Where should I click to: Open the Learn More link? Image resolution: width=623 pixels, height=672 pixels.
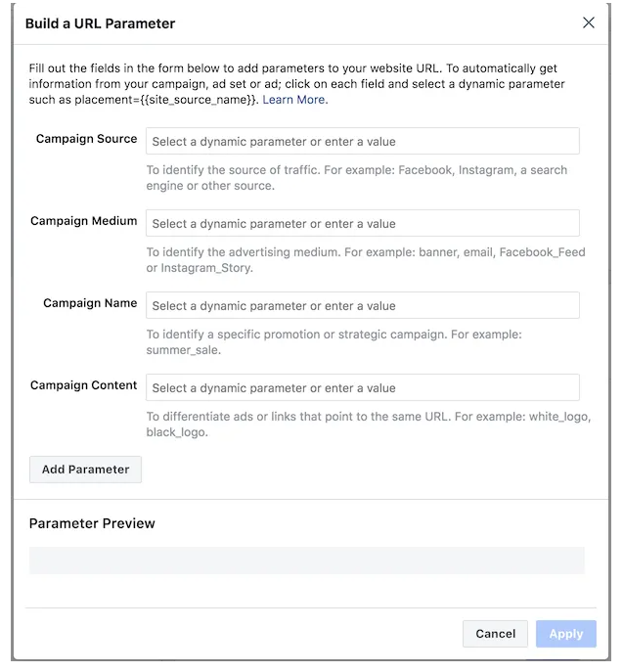click(294, 100)
